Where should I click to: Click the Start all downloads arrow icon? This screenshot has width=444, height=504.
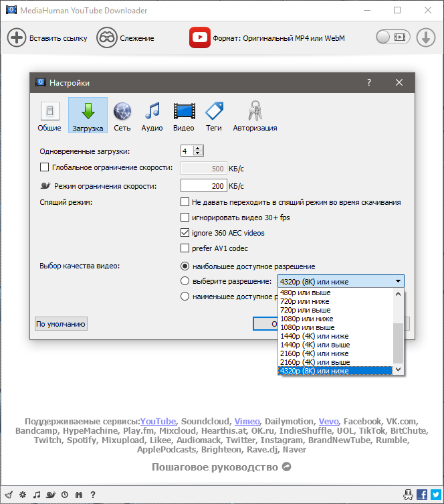(x=426, y=37)
